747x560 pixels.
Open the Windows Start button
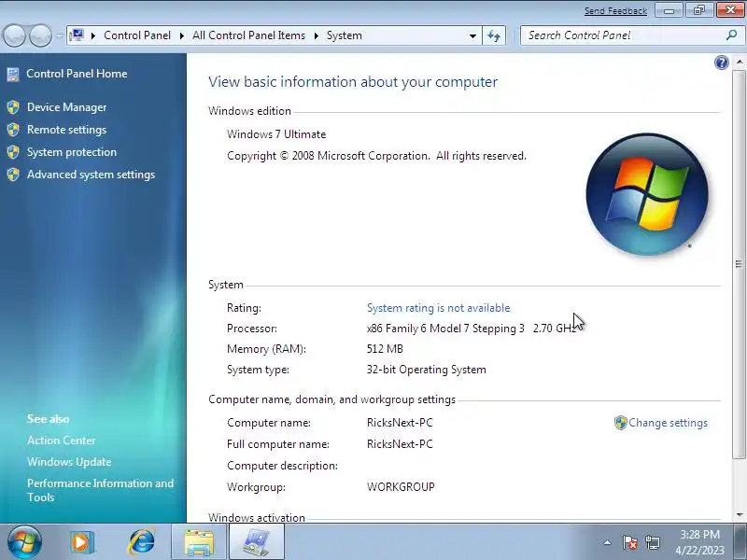[24, 542]
